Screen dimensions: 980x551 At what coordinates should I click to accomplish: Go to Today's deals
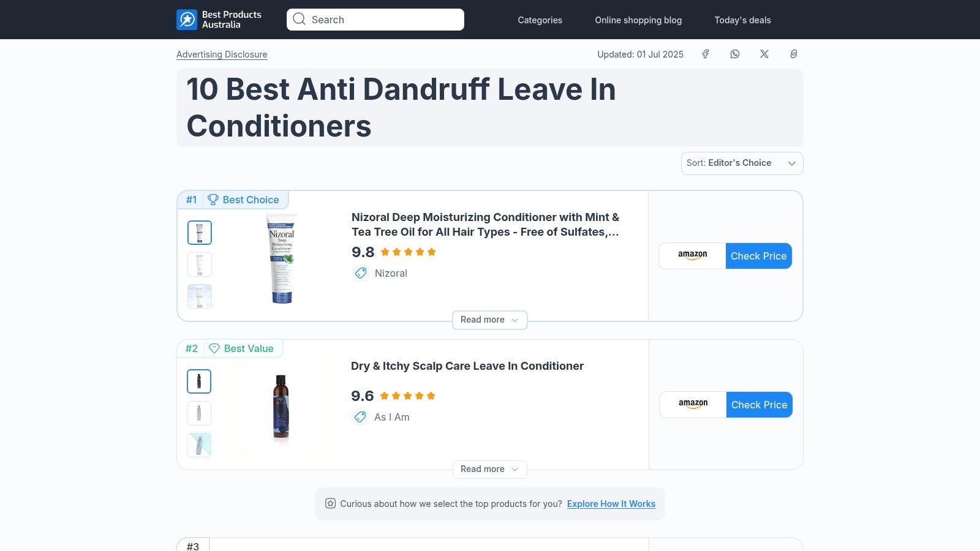tap(742, 20)
